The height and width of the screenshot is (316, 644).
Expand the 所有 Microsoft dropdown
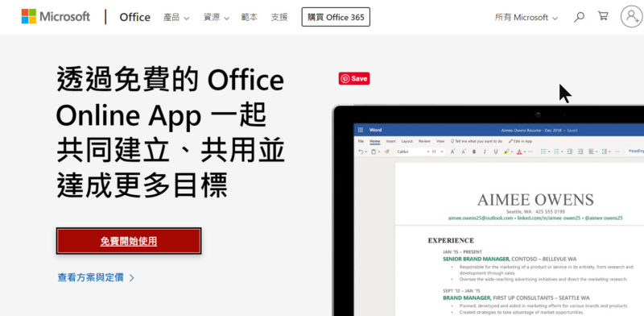[x=526, y=17]
